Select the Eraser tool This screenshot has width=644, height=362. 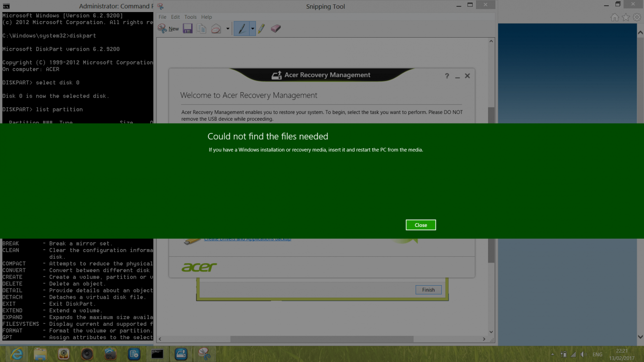click(x=276, y=29)
